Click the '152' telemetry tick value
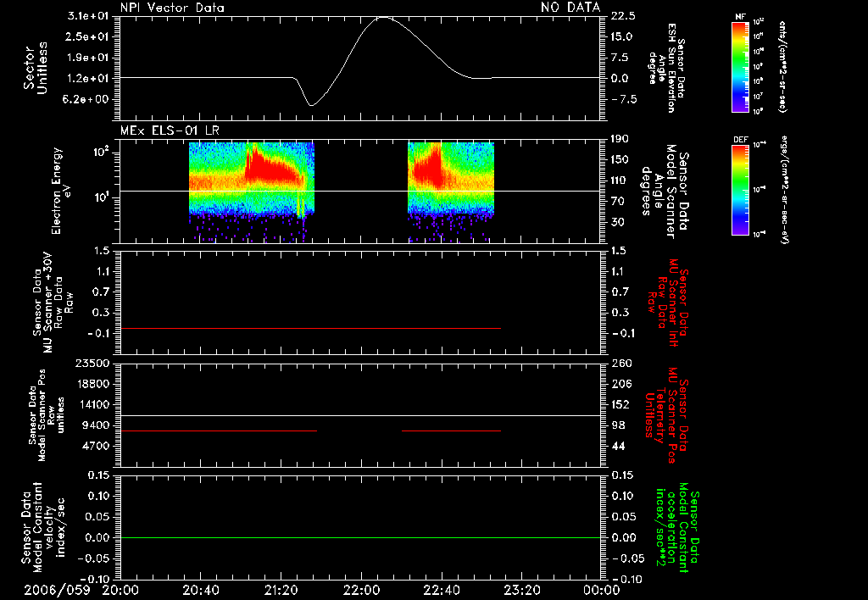Image resolution: width=868 pixels, height=600 pixels. coord(620,404)
